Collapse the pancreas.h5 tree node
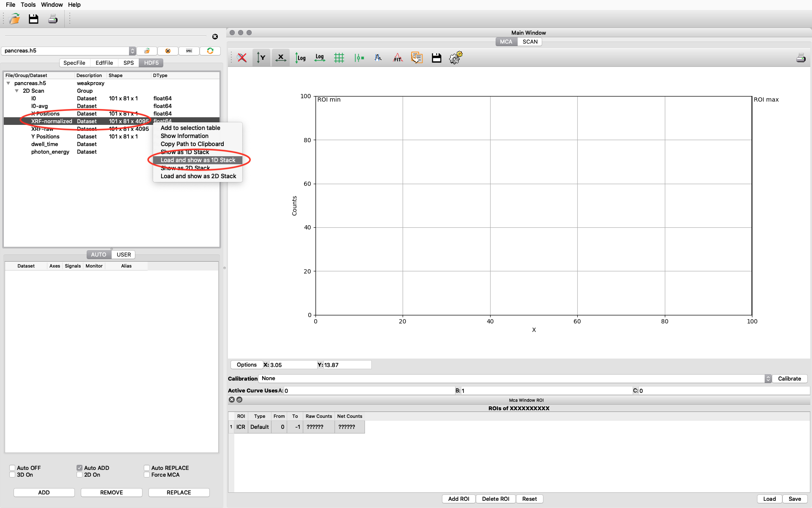Screen dimensions: 812x508 (8, 83)
